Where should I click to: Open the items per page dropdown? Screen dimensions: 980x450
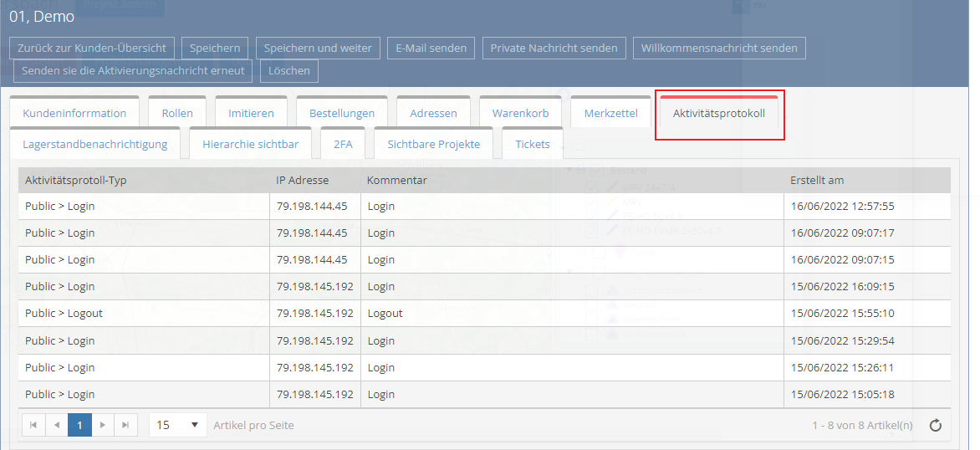(178, 425)
